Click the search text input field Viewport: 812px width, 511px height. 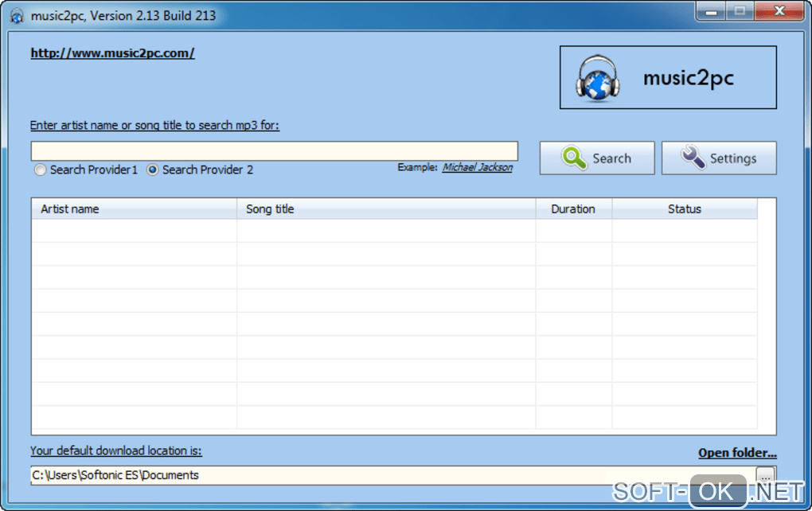[274, 150]
